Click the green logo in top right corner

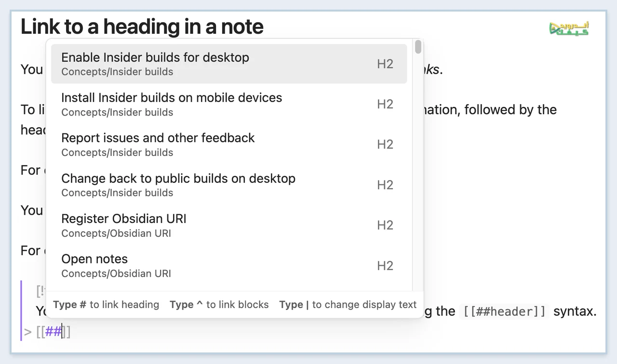coord(569,28)
